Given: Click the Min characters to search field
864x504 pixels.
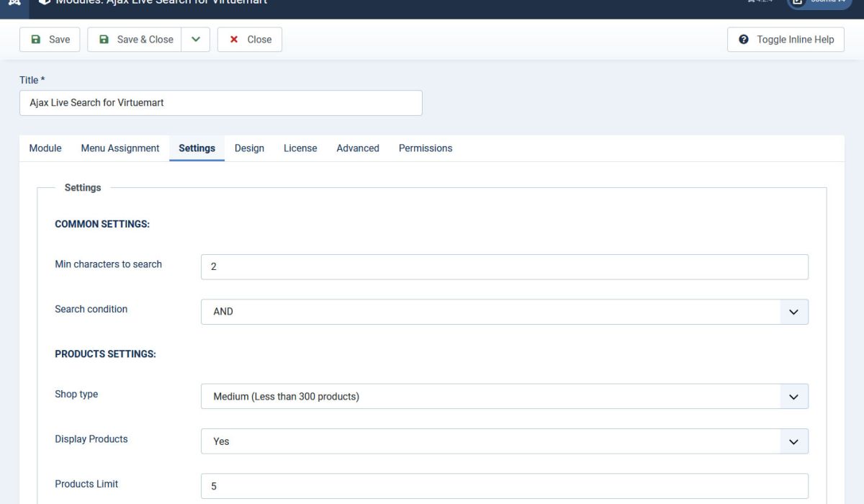Looking at the screenshot, I should click(505, 266).
